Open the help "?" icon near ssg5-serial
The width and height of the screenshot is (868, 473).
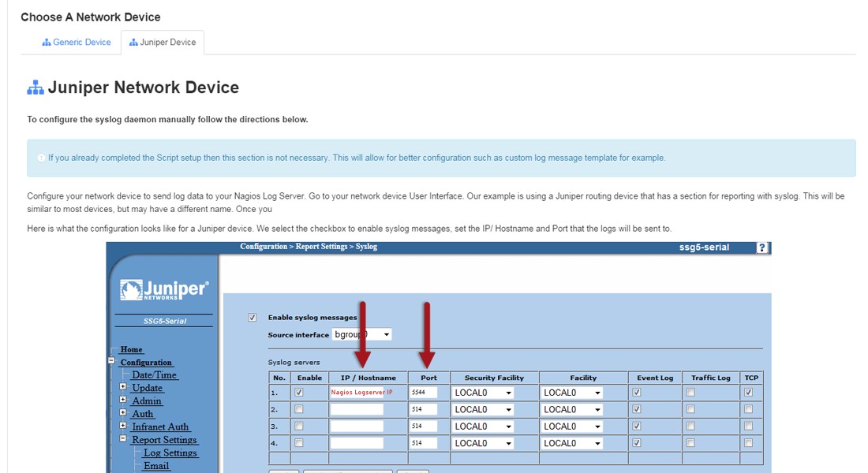(x=762, y=247)
